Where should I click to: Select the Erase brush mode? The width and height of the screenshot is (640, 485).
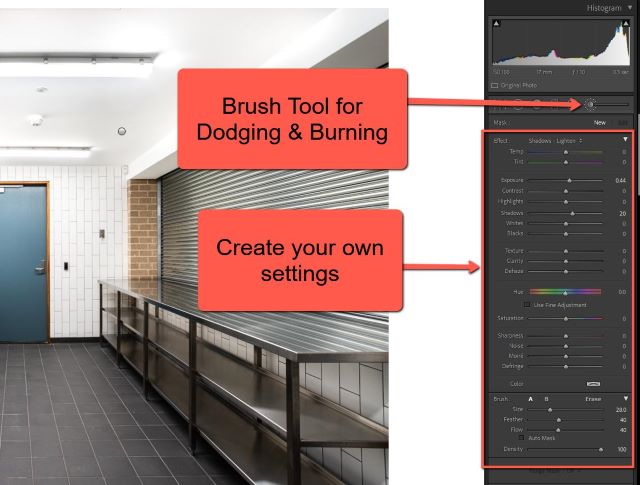(x=593, y=398)
